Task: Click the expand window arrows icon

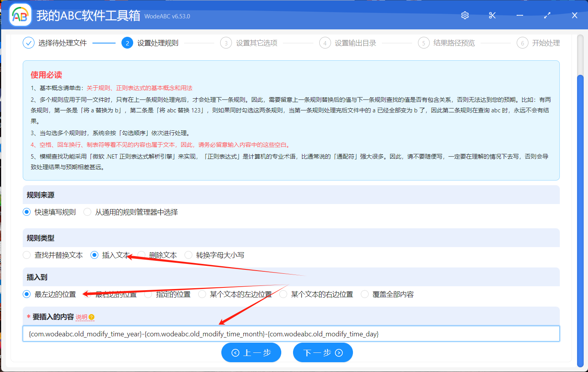Action: [547, 15]
